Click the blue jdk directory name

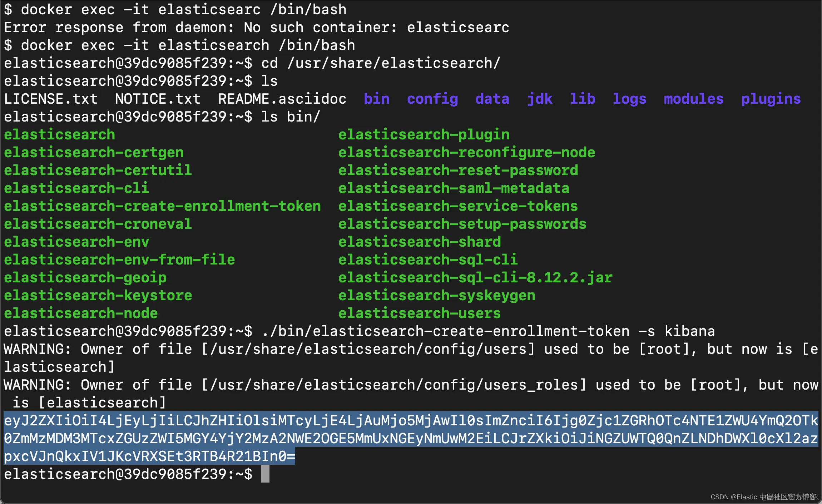(539, 99)
